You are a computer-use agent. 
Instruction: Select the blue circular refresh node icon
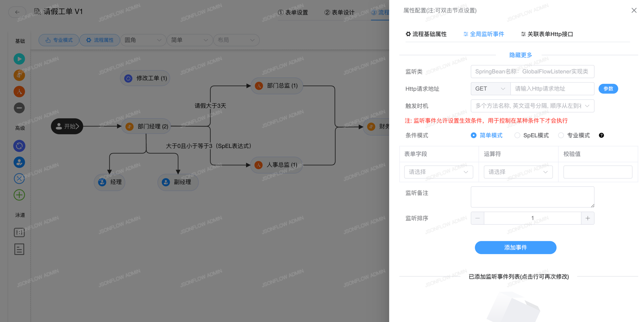19,146
